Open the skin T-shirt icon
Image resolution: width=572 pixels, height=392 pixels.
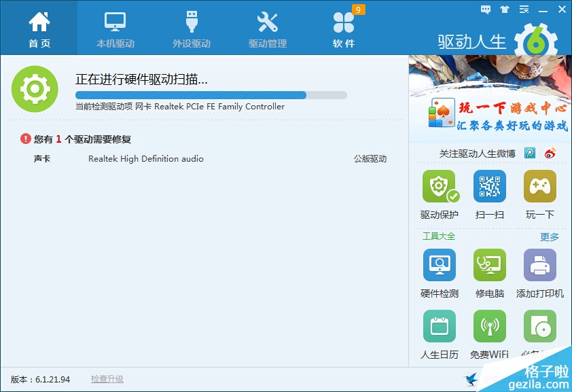coord(505,10)
